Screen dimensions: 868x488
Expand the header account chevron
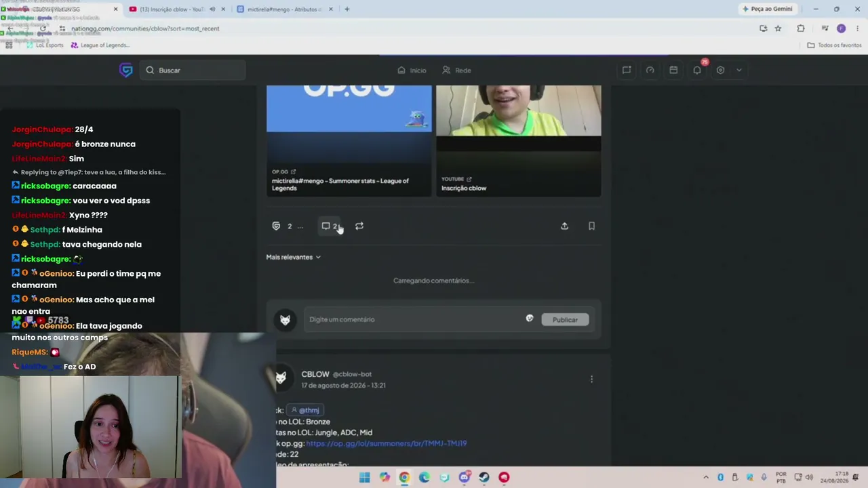point(739,70)
